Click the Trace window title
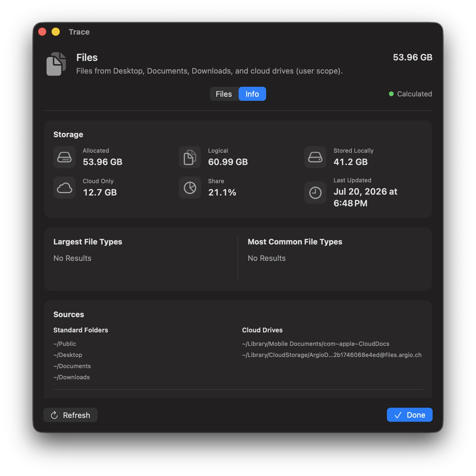This screenshot has width=476, height=476. tap(79, 32)
